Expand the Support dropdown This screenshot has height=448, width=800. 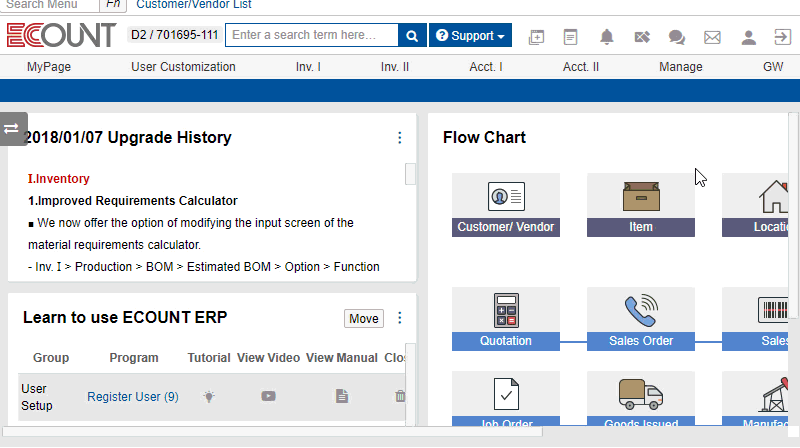470,35
